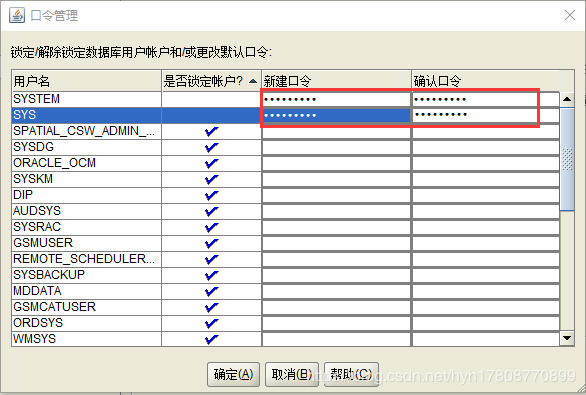
Task: Uncheck lock for ORDSYS account
Action: click(212, 323)
